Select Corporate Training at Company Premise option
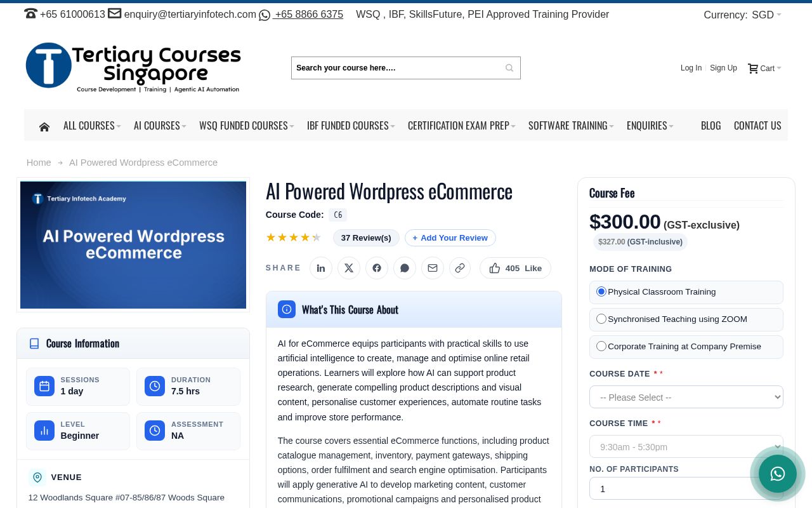The width and height of the screenshot is (812, 508). tap(686, 347)
